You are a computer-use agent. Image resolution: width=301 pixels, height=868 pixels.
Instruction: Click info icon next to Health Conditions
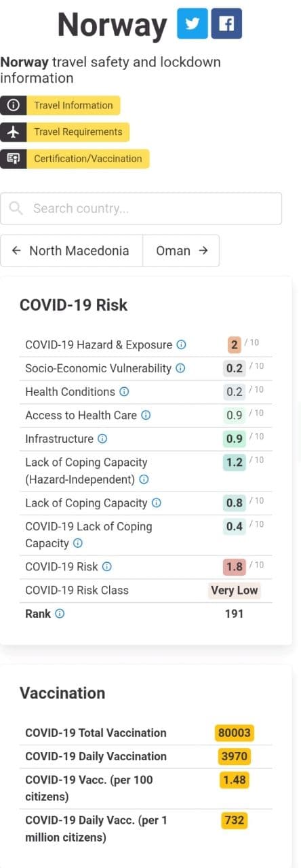click(x=124, y=392)
